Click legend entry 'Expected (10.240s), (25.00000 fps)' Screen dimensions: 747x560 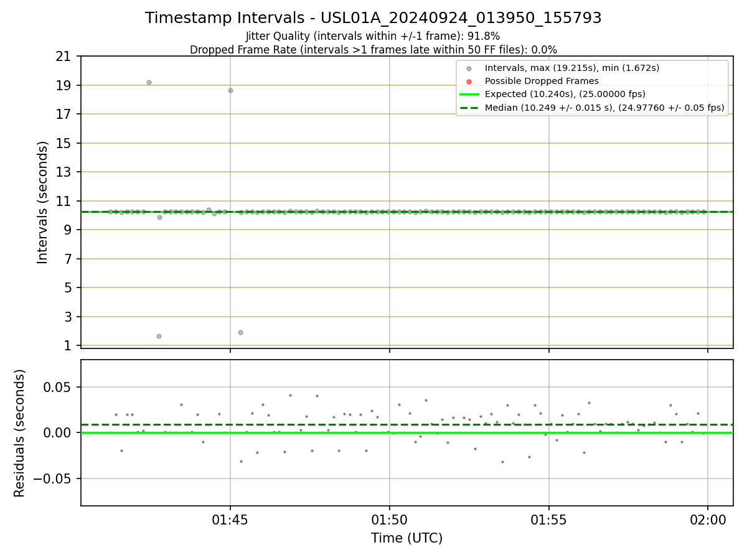coord(565,95)
